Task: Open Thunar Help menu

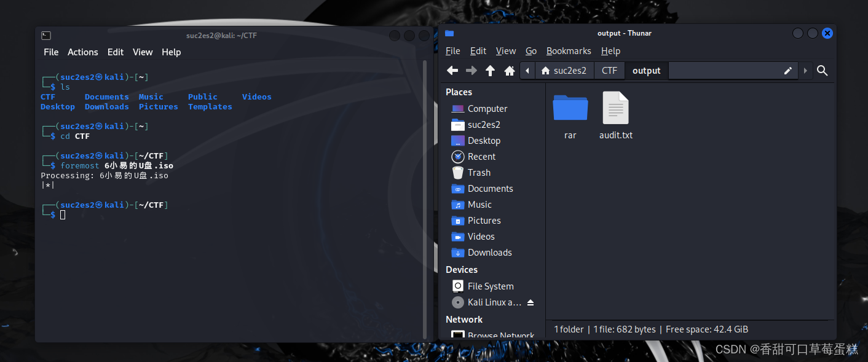Action: [610, 51]
